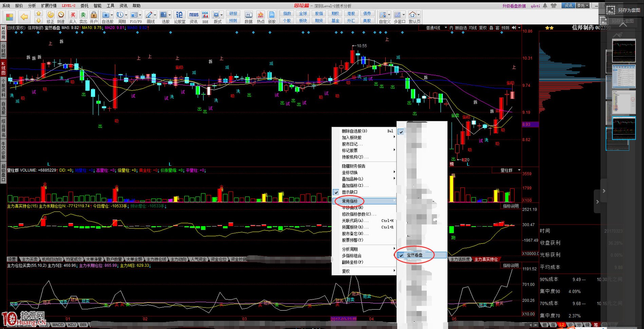This screenshot has width=644, height=329.
Task: Click the 指标说明 button
Action: pos(511,206)
